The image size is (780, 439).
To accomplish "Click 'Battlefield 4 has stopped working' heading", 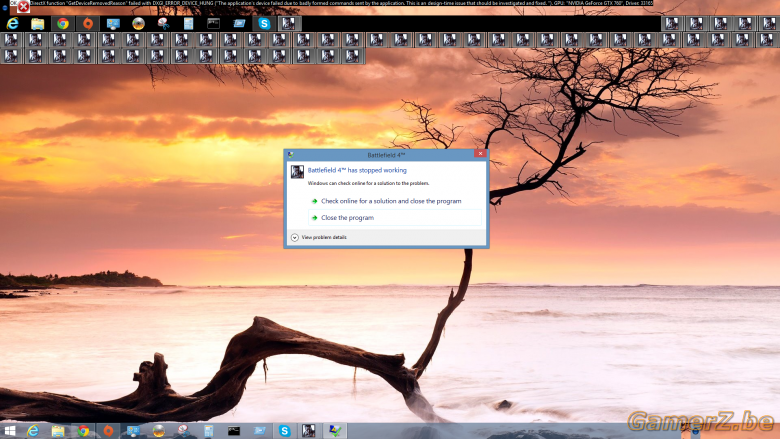I will tap(357, 170).
